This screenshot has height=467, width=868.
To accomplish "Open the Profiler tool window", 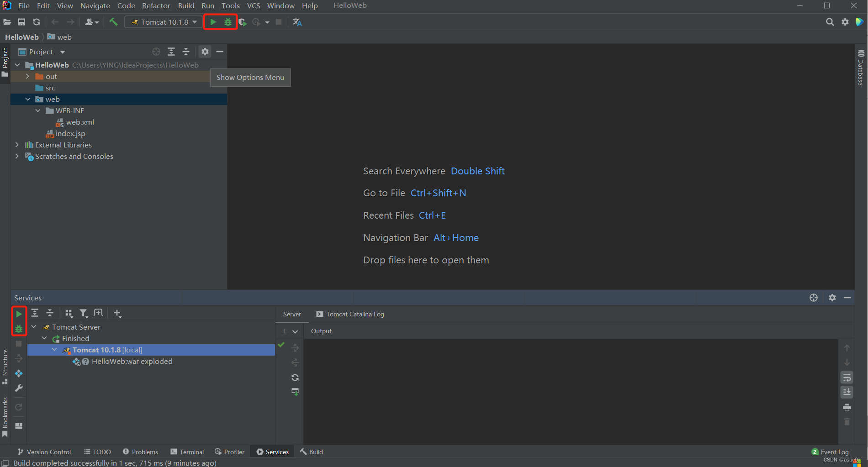I will [230, 452].
